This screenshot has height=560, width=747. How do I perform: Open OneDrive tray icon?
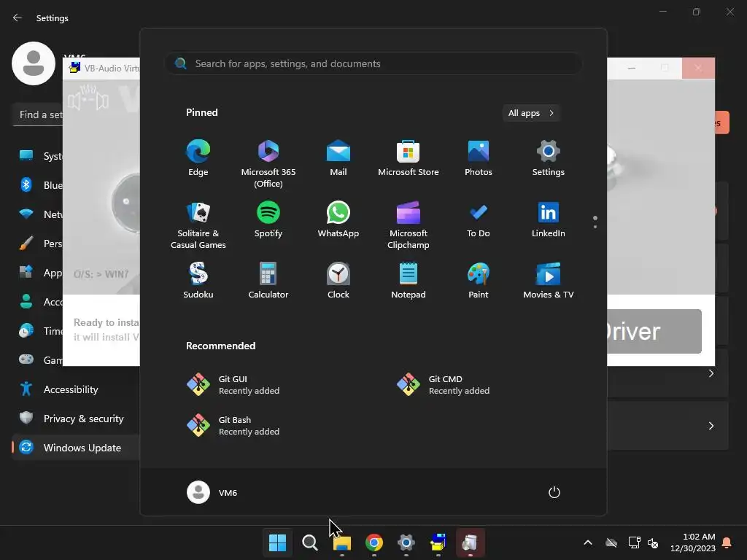click(x=611, y=542)
